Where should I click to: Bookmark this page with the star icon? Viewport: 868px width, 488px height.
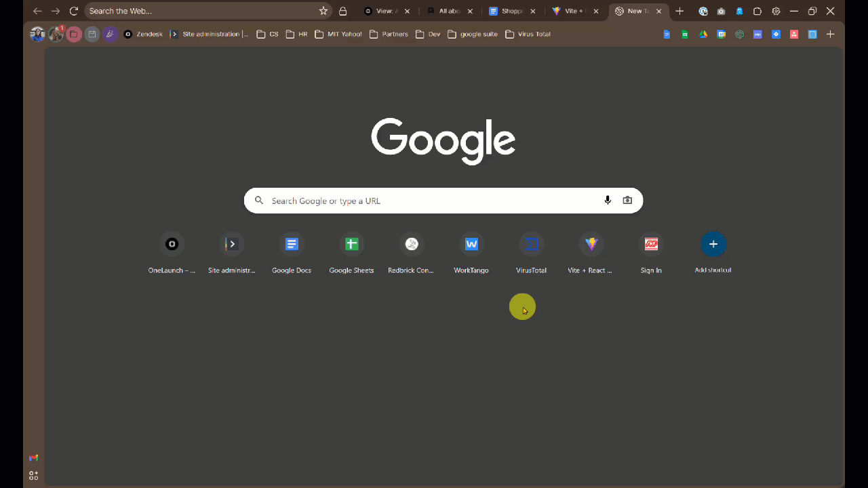[x=323, y=12]
